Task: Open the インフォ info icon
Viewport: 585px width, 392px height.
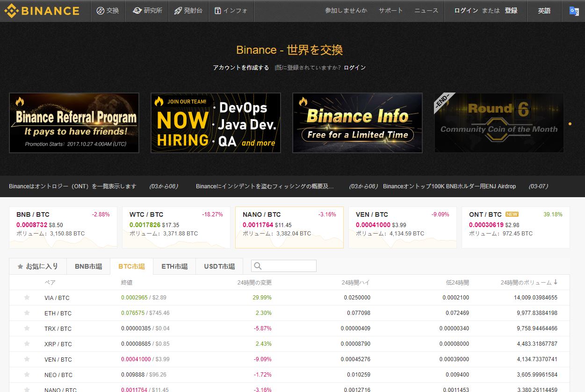Action: click(x=218, y=10)
